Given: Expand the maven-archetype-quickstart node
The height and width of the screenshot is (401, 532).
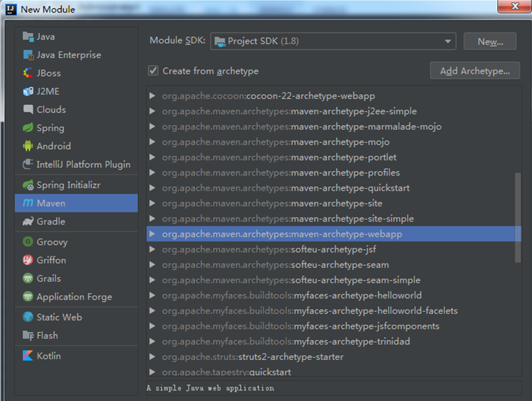Looking at the screenshot, I should pos(152,188).
